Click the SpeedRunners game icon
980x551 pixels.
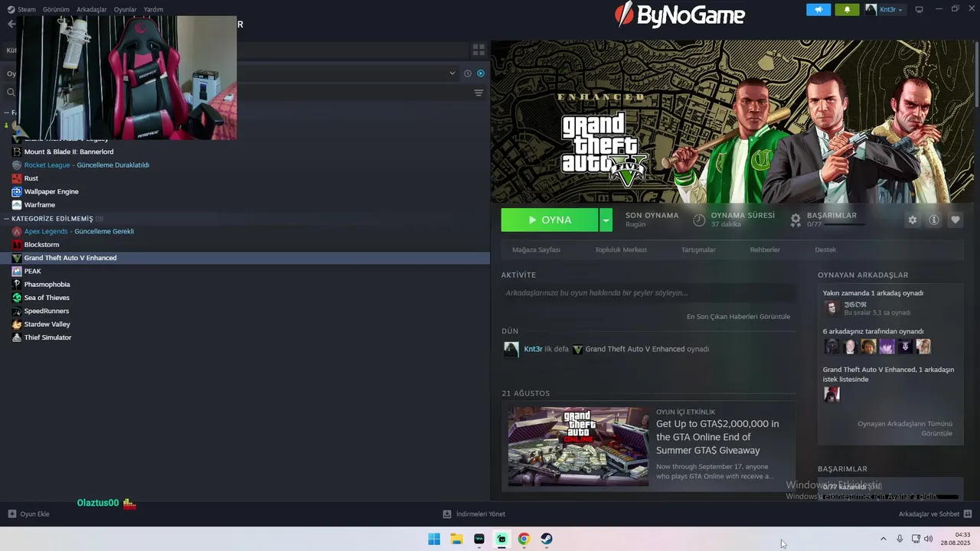(x=17, y=311)
